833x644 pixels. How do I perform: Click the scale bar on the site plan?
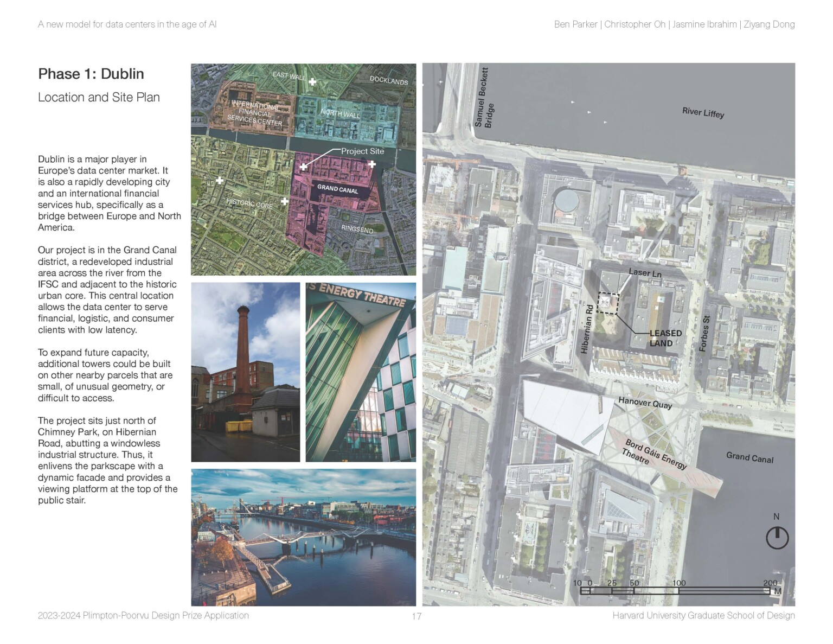[x=675, y=590]
